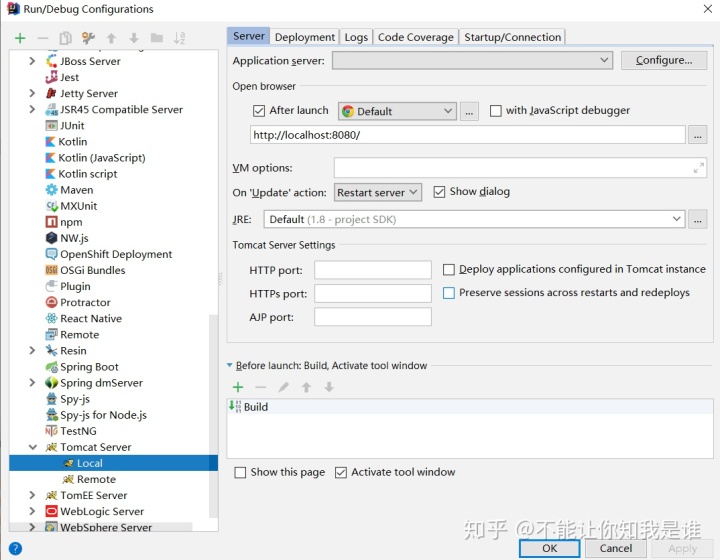
Task: Click the Cancel button
Action: (616, 548)
